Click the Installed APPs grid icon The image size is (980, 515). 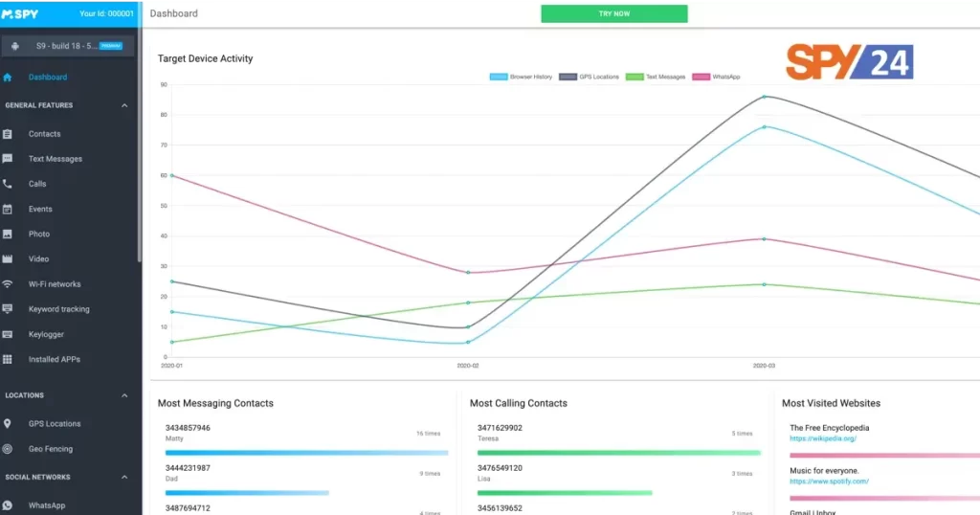[x=8, y=359]
